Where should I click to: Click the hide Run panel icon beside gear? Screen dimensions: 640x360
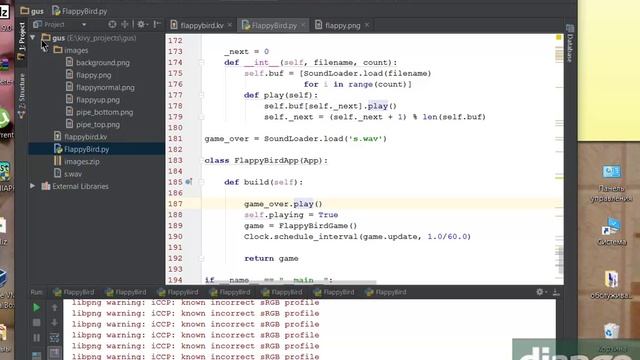point(556,292)
